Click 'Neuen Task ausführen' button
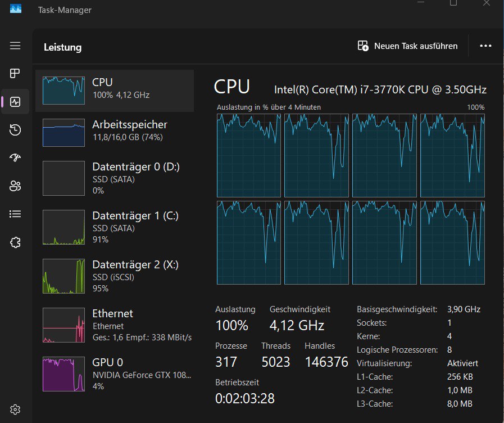Viewport: 504px width, 423px height. click(x=407, y=46)
